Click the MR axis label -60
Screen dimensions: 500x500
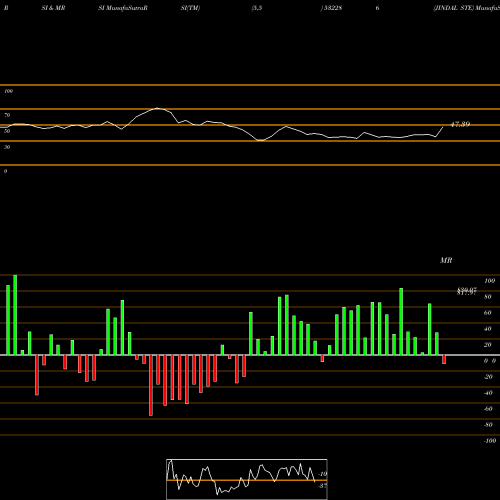pos(488,409)
